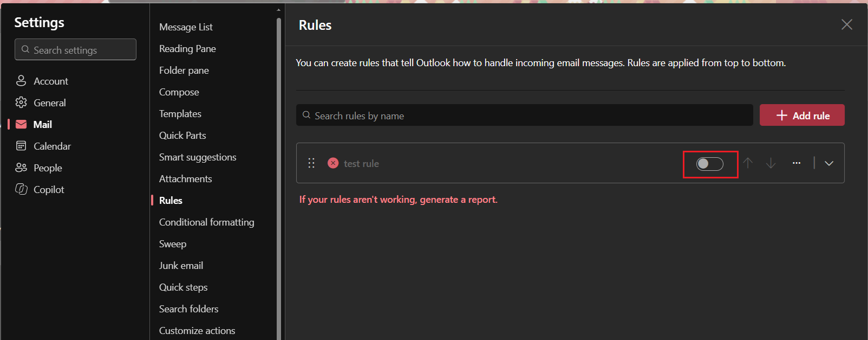Click the drag handle beside test rule

click(x=311, y=163)
